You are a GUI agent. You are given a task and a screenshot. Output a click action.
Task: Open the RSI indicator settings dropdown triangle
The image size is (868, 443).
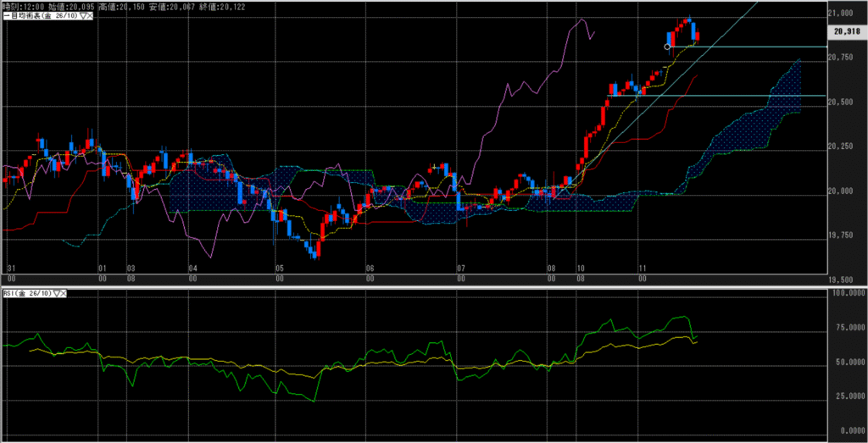tap(55, 293)
